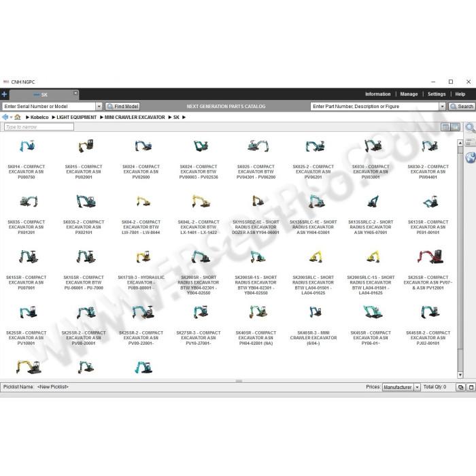This screenshot has width=476, height=476.
Task: Open SK030 Compact Excavator ASN PW03001
Action: [x=371, y=159]
